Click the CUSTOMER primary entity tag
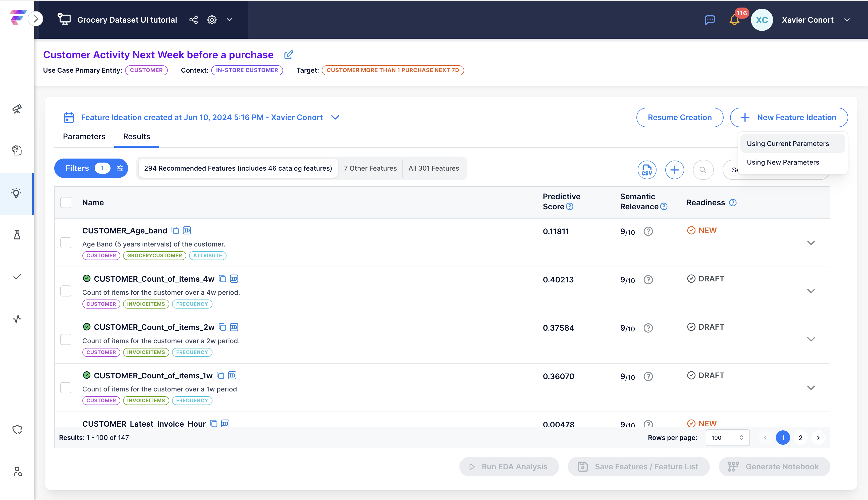Viewport: 868px width, 500px height. pos(146,70)
